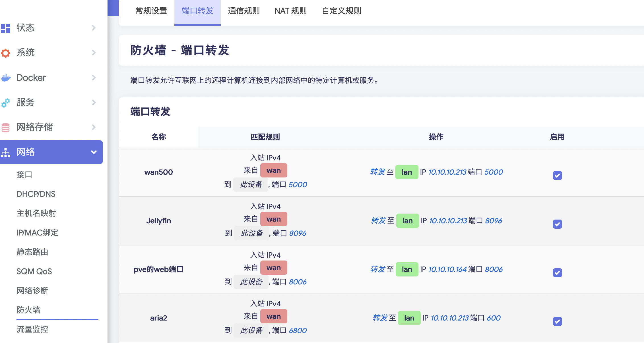Click the 状态 sidebar label
The height and width of the screenshot is (343, 644).
click(26, 28)
